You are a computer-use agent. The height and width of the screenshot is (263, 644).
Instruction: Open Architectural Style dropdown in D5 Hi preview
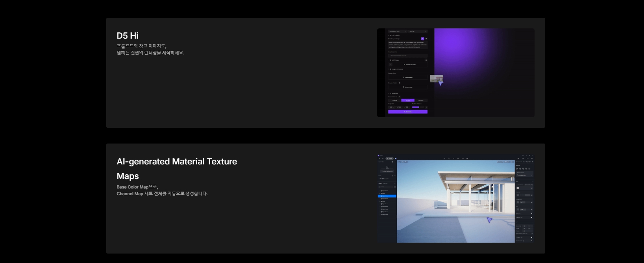tap(398, 31)
